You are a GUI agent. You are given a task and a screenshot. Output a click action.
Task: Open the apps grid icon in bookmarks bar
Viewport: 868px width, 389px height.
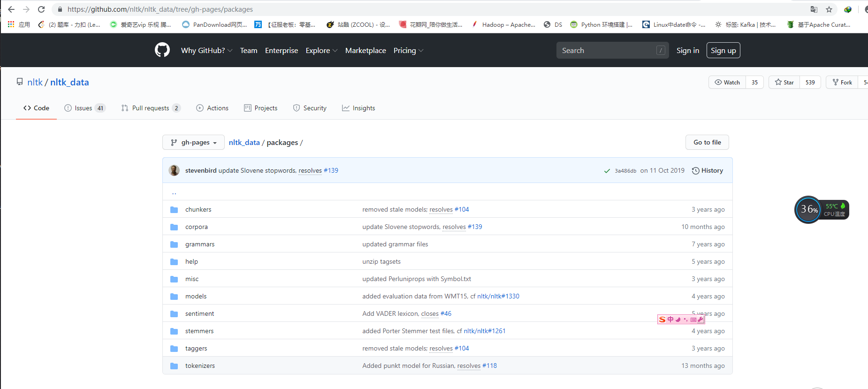pos(11,24)
